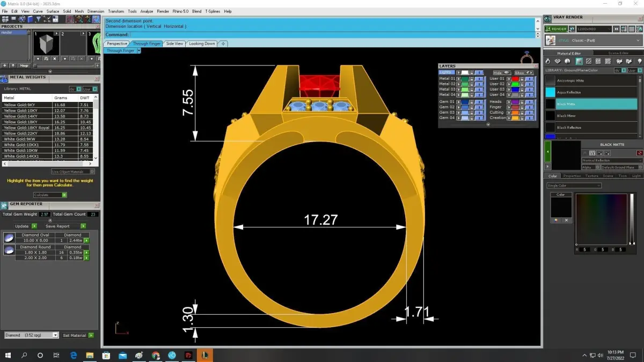
Task: Toggle lock on Metal 01 layer
Action: tap(472, 79)
